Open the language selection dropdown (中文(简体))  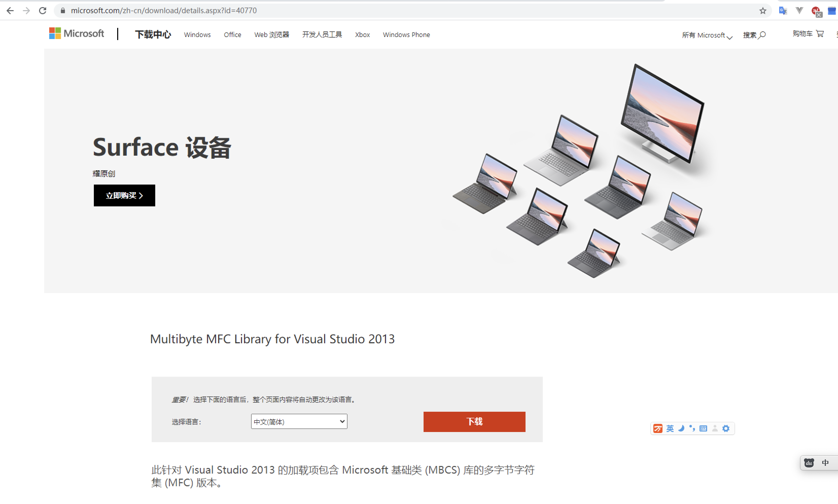coord(299,421)
